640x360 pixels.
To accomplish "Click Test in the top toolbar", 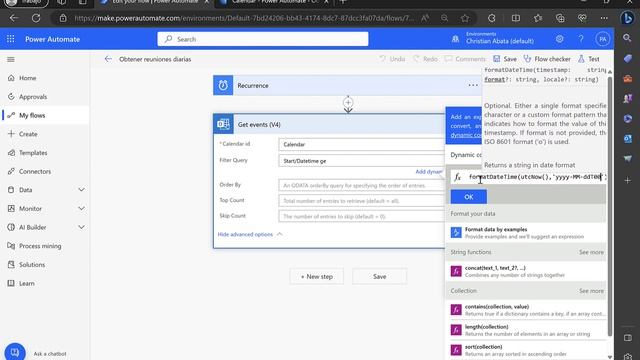I will (589, 59).
